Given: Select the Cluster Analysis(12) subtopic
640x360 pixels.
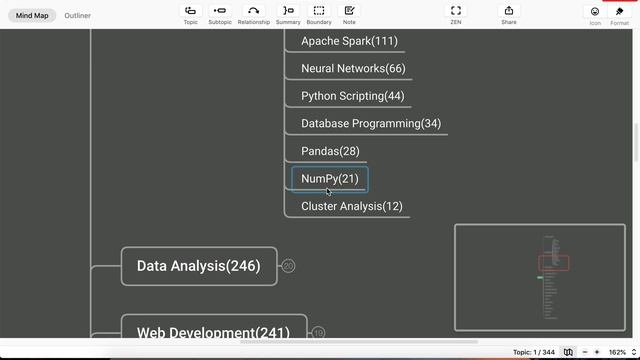Looking at the screenshot, I should 352,206.
